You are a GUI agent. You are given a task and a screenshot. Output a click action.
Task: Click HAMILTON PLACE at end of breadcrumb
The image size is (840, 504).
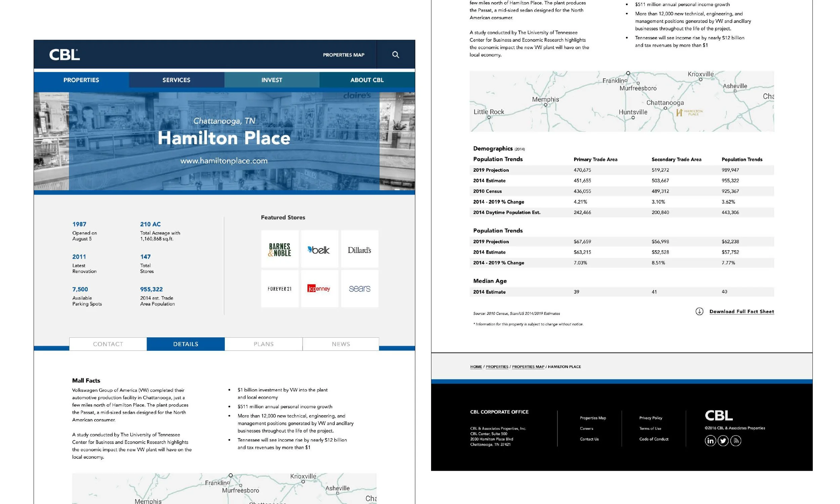coord(564,367)
